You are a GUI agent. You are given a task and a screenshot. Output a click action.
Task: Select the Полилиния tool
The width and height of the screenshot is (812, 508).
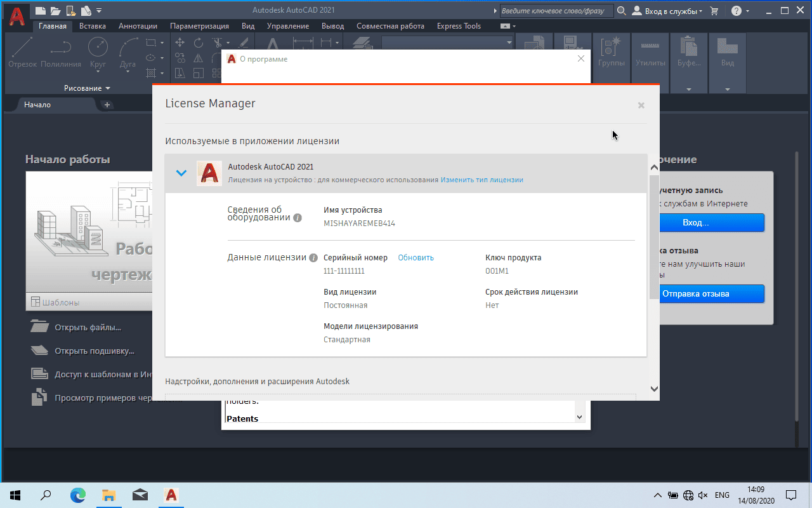coord(61,52)
